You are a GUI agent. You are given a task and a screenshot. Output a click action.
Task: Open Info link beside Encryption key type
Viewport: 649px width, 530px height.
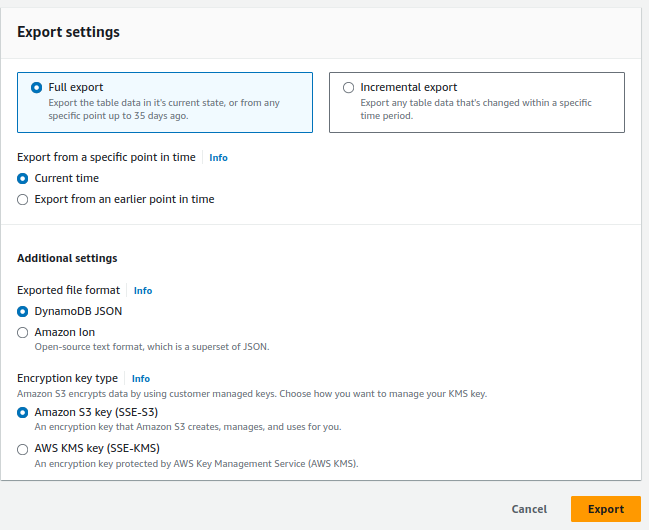tap(141, 379)
